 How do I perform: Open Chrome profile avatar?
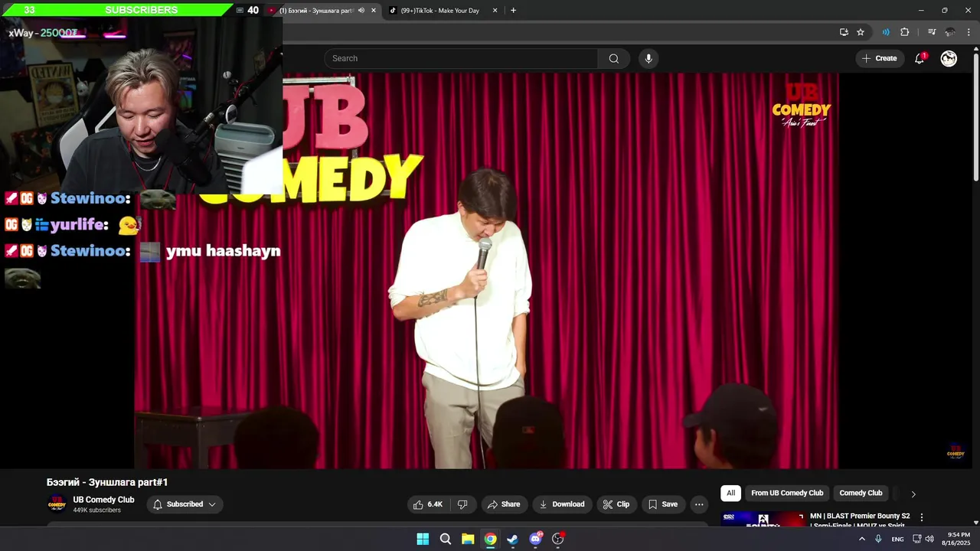[x=950, y=32]
